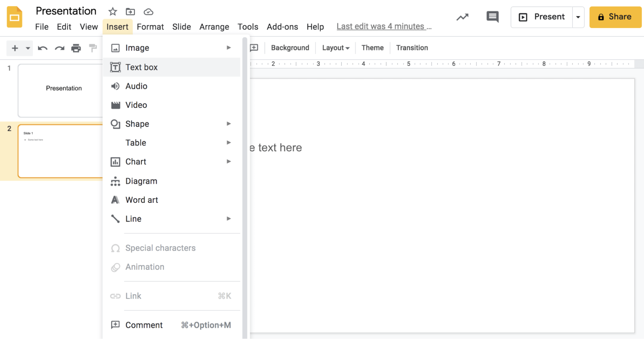Click the Last edit link
This screenshot has height=339, width=644.
[384, 26]
